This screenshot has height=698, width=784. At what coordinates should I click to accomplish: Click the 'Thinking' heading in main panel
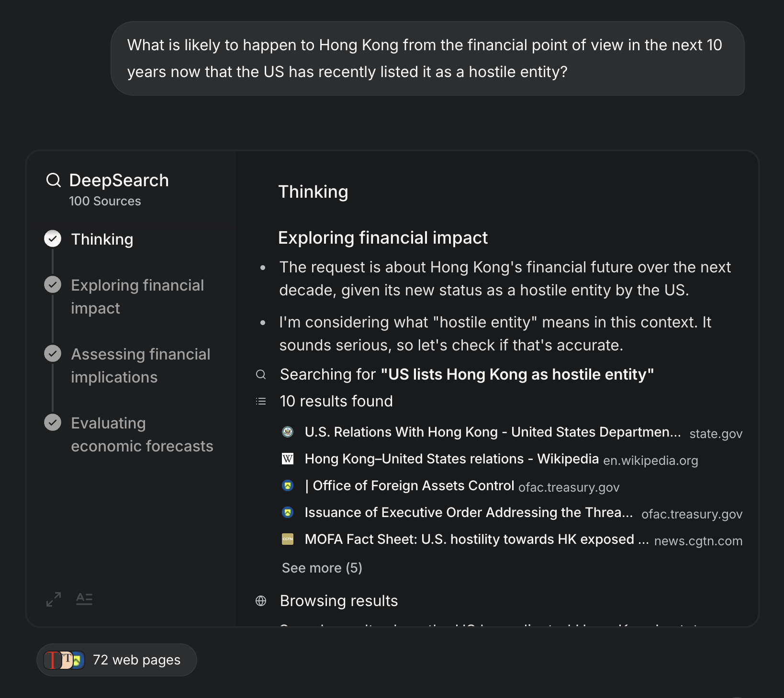[x=314, y=192]
